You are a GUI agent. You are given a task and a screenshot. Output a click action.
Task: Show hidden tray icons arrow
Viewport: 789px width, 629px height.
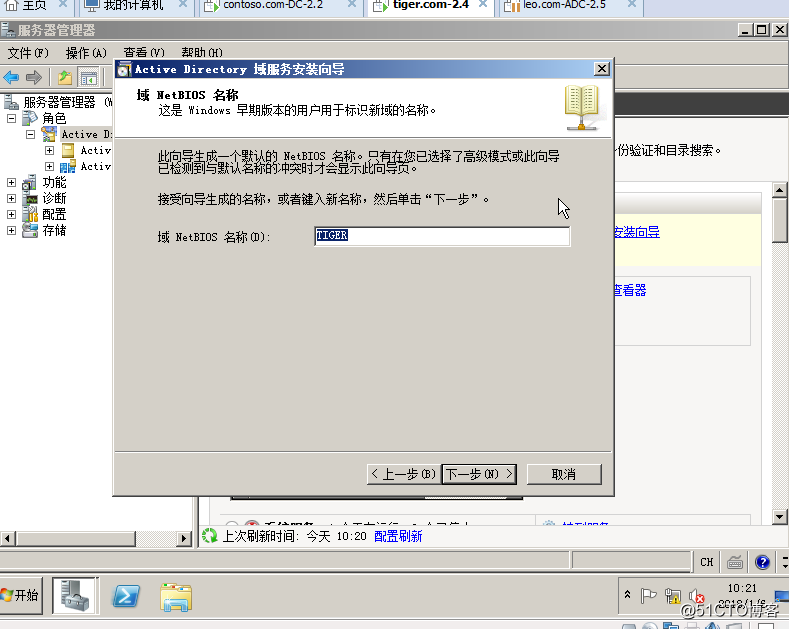(x=627, y=595)
